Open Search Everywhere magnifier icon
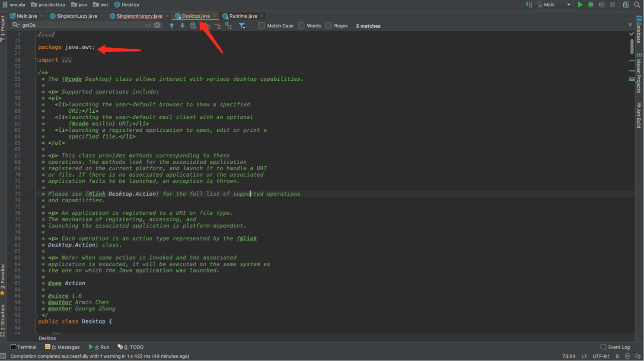Viewport: 644px width, 361px height. coord(637,5)
